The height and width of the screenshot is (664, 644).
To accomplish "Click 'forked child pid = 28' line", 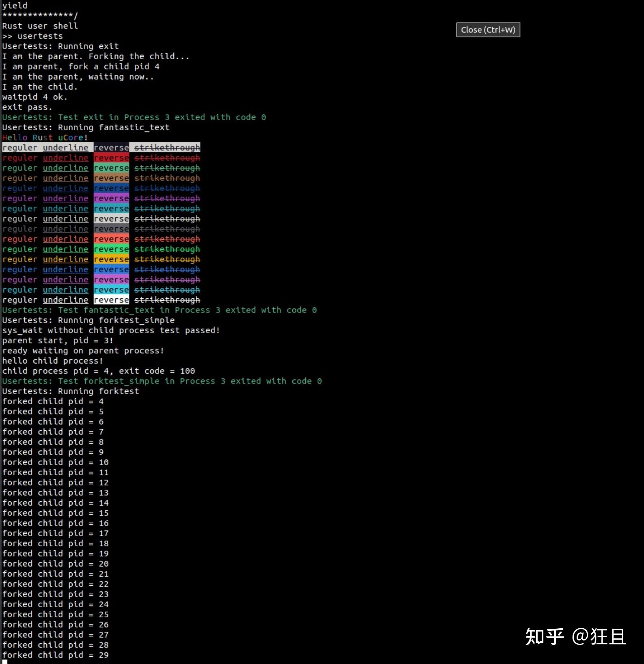I will coord(56,645).
